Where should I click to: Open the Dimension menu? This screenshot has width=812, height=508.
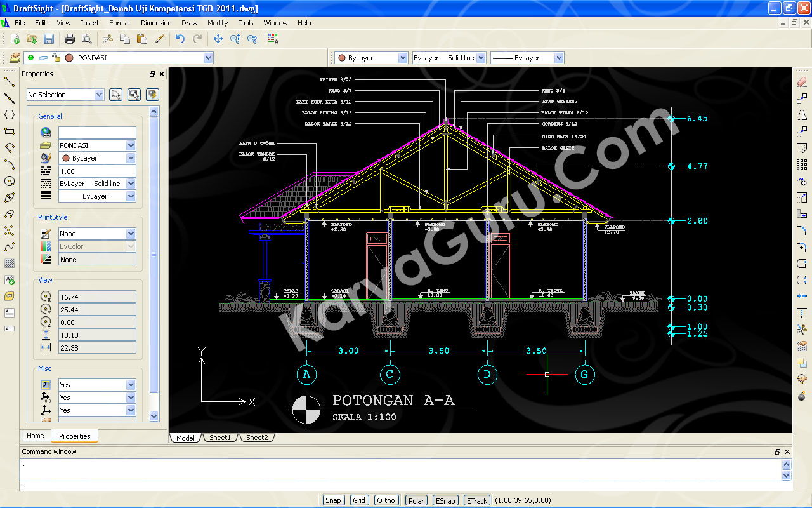click(x=156, y=23)
